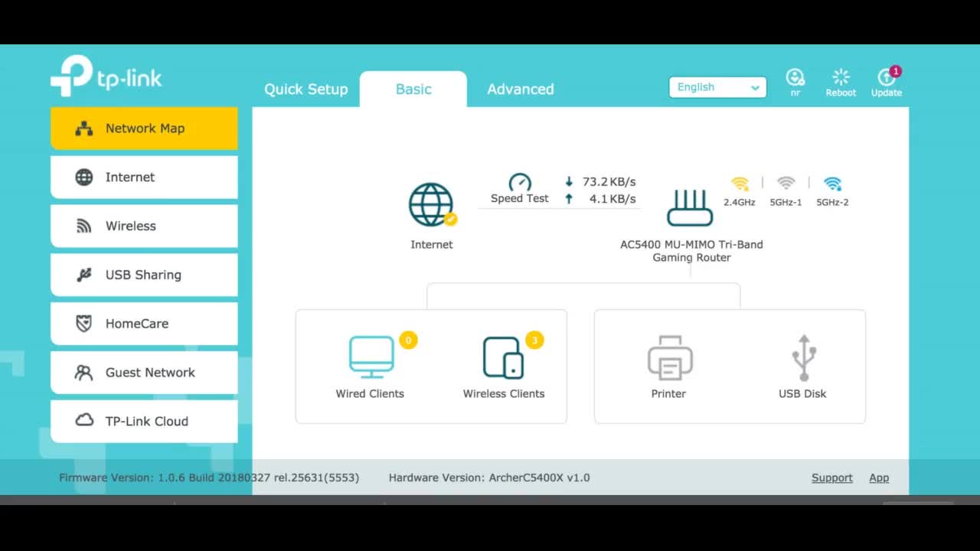
Task: Expand the English language dropdown
Action: 717,87
